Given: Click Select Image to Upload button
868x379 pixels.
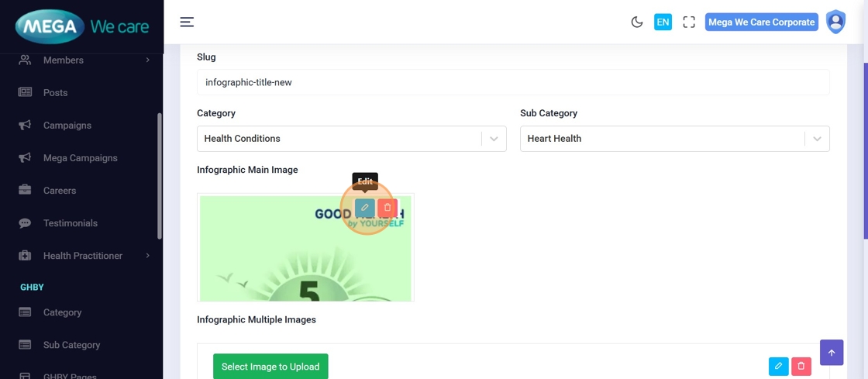Looking at the screenshot, I should (x=270, y=367).
